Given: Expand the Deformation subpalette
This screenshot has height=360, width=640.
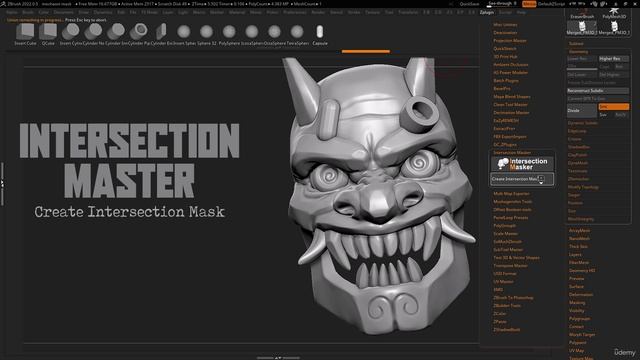Looking at the screenshot, I should pyautogui.click(x=581, y=295).
